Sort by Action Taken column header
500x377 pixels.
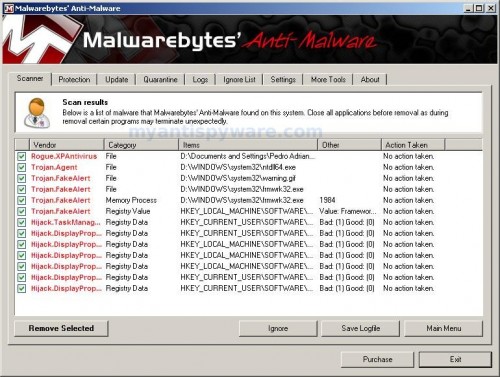tap(413, 145)
